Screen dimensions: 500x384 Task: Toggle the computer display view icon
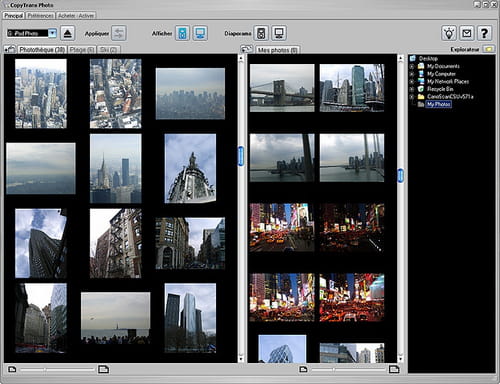click(200, 33)
